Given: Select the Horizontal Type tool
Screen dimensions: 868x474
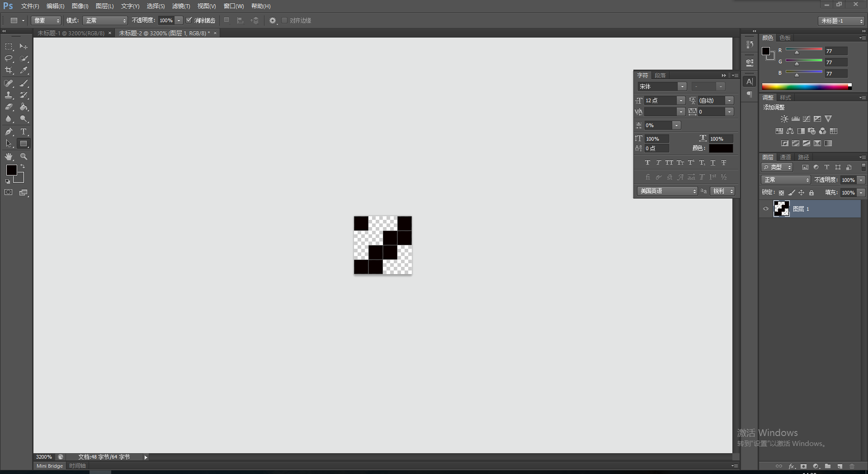Looking at the screenshot, I should tap(24, 132).
